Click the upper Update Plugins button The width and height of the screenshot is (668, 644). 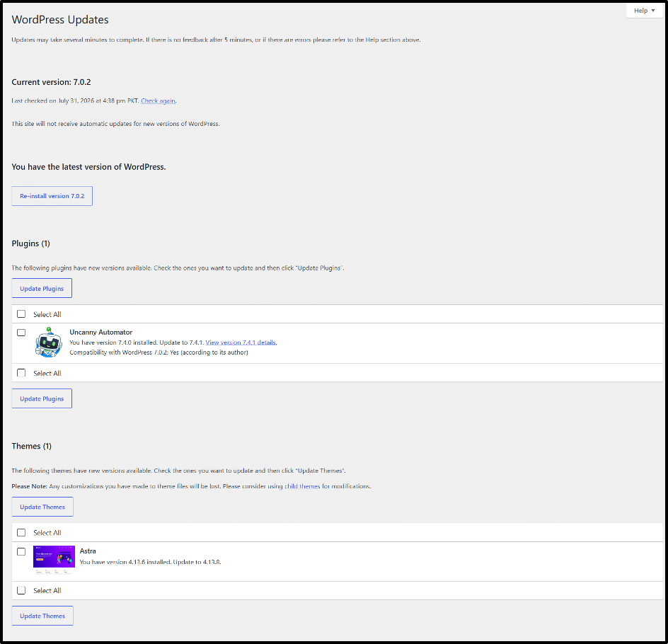pos(42,288)
